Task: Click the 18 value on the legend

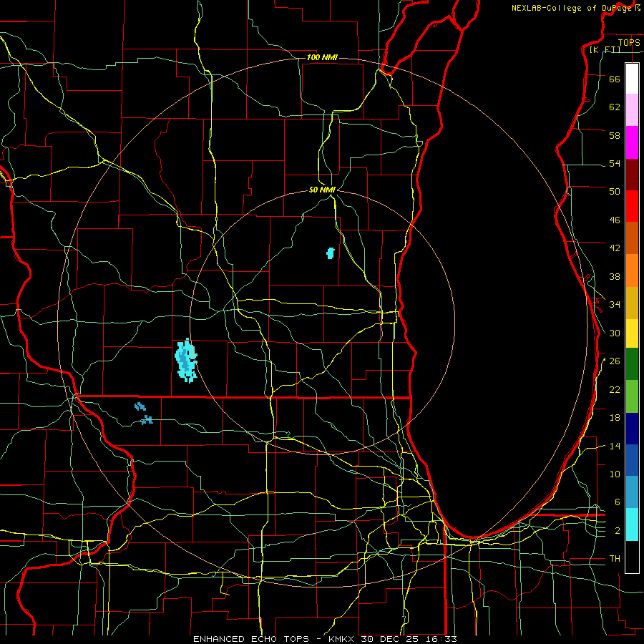Action: tap(615, 418)
